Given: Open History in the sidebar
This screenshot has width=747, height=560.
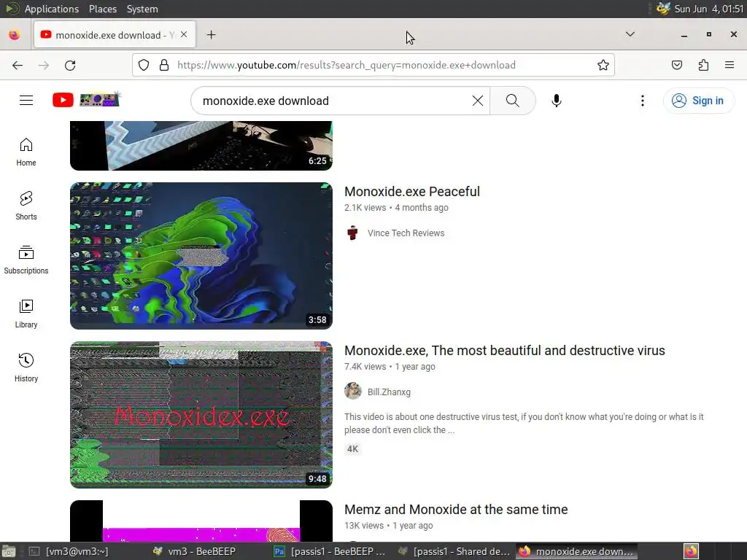Looking at the screenshot, I should [26, 367].
